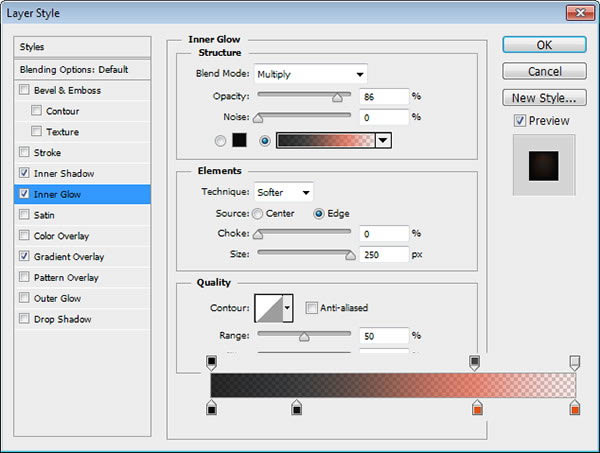Screen dimensions: 600x453
Task: Select the rightmost white opacity stop
Action: (x=575, y=363)
